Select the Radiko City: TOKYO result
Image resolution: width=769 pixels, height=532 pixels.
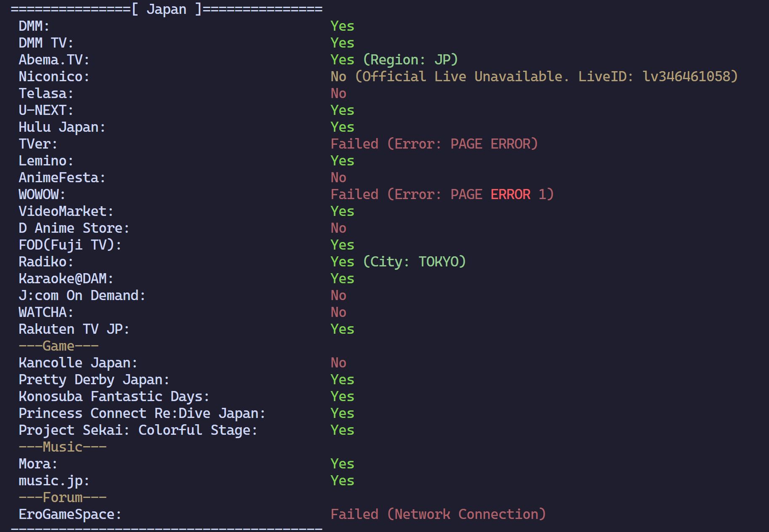tap(398, 262)
